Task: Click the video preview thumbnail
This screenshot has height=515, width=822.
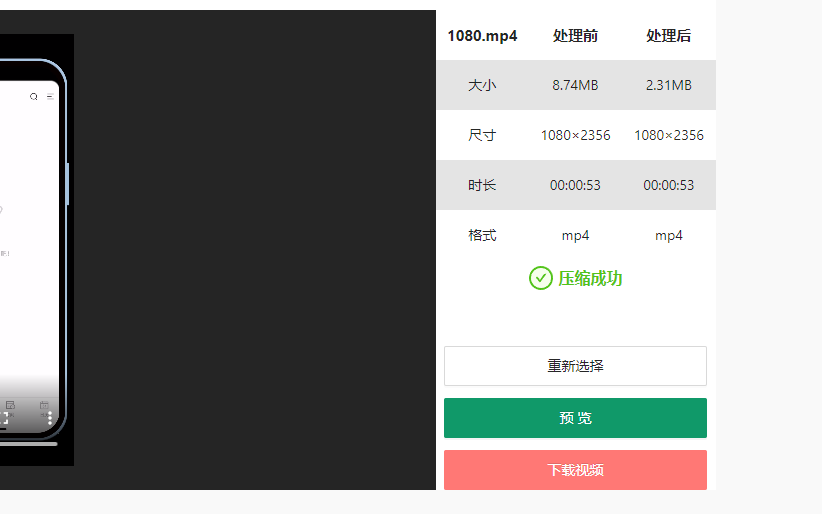Action: pos(37,250)
